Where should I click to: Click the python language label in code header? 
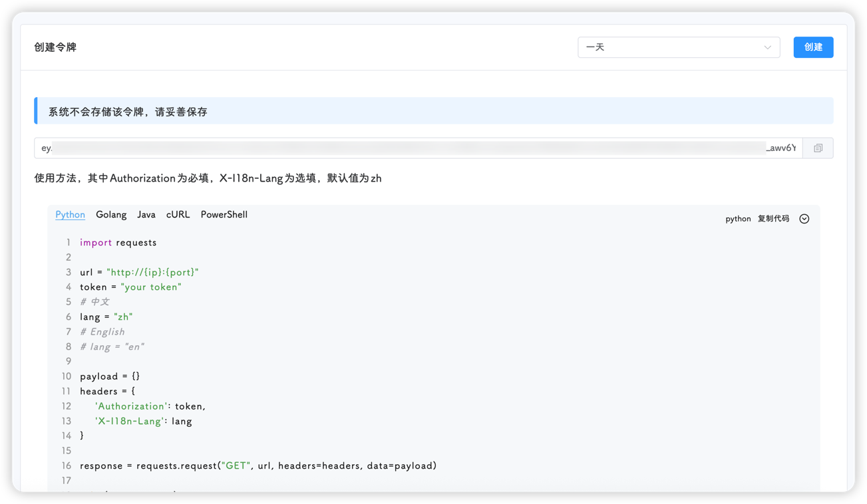click(738, 219)
